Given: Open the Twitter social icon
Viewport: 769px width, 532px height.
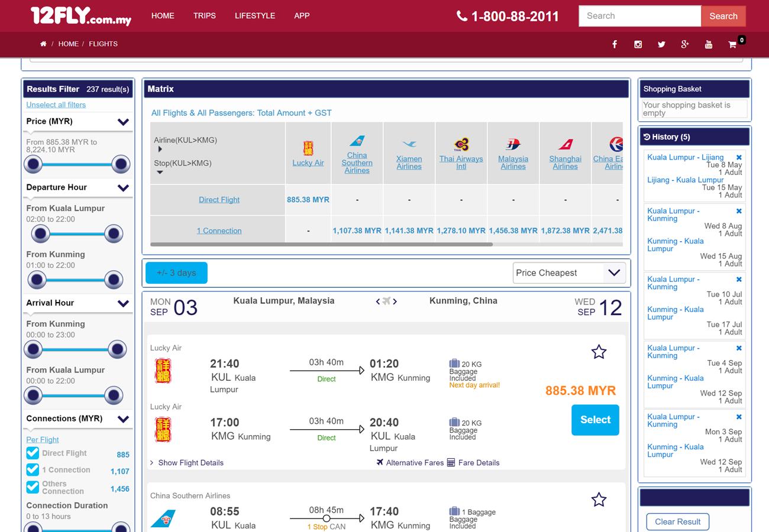Looking at the screenshot, I should point(661,44).
